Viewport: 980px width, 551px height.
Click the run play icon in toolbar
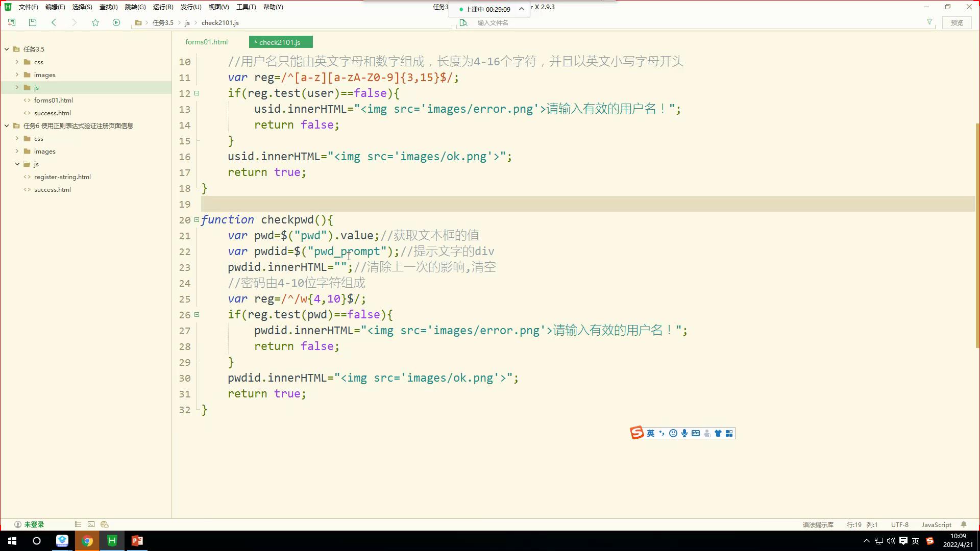[x=116, y=22]
